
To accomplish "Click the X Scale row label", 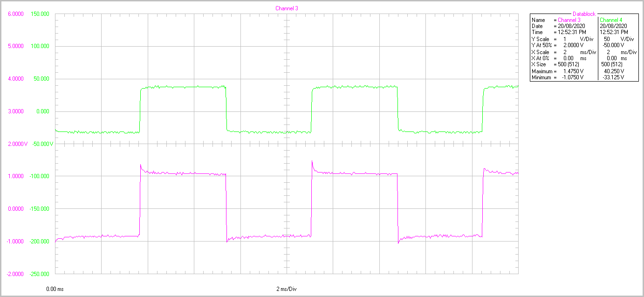I will 541,52.
